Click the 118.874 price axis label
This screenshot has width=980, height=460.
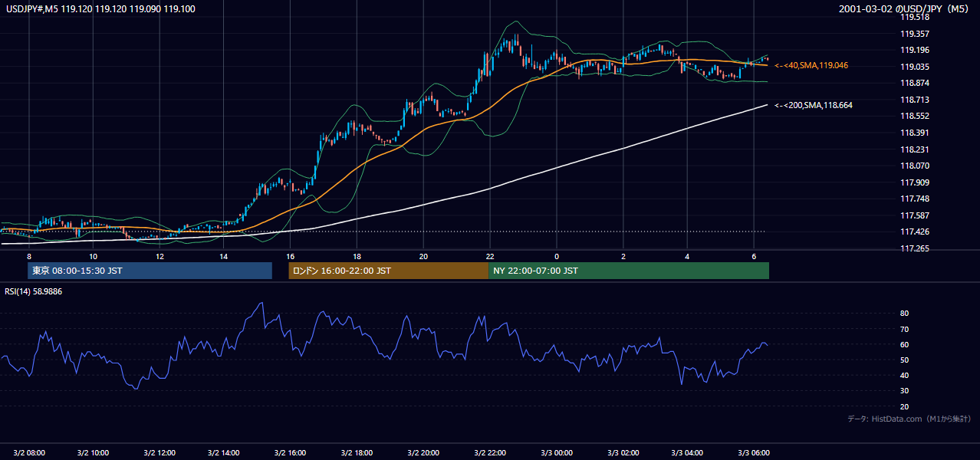[915, 83]
